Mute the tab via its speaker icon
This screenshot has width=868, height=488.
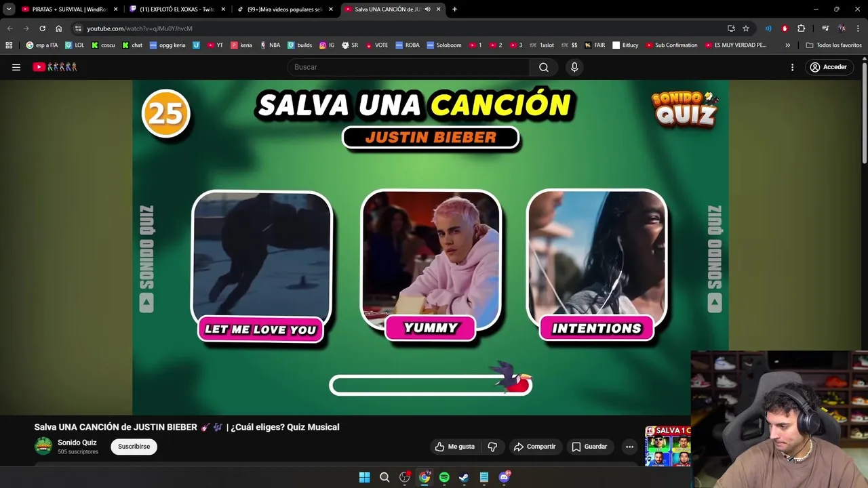pyautogui.click(x=427, y=9)
